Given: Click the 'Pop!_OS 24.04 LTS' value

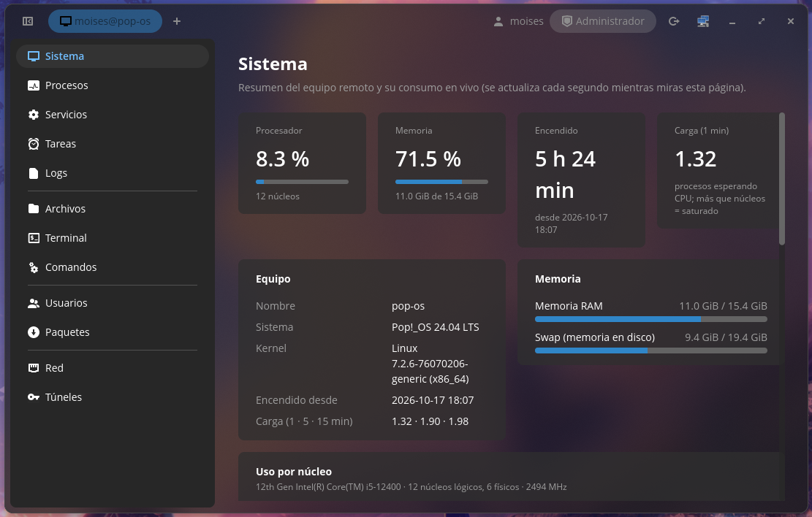Looking at the screenshot, I should coord(436,327).
